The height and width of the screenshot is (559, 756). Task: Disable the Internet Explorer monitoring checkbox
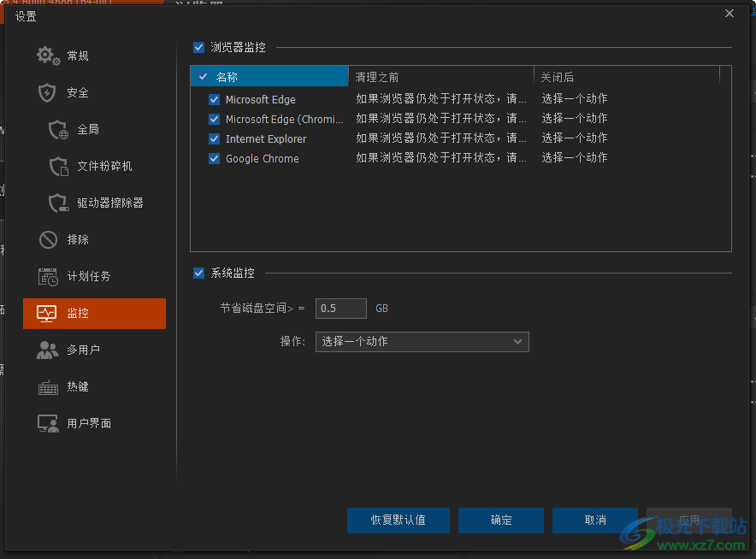click(214, 138)
